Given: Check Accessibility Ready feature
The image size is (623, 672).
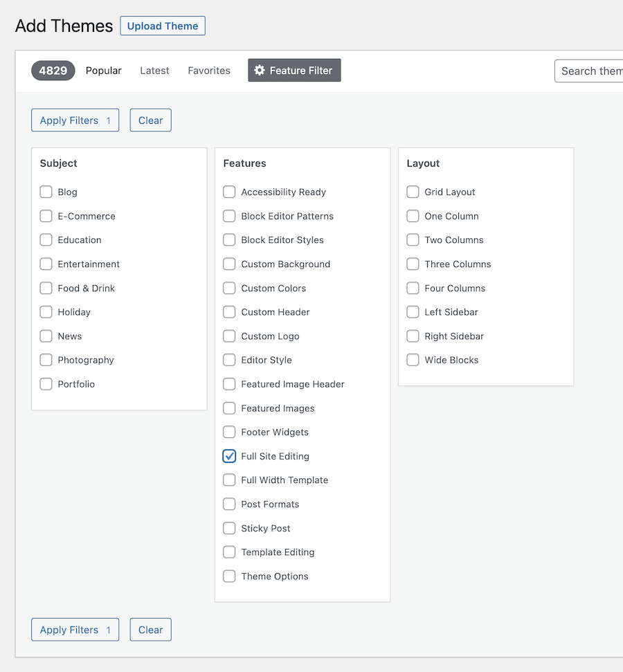Looking at the screenshot, I should 229,192.
